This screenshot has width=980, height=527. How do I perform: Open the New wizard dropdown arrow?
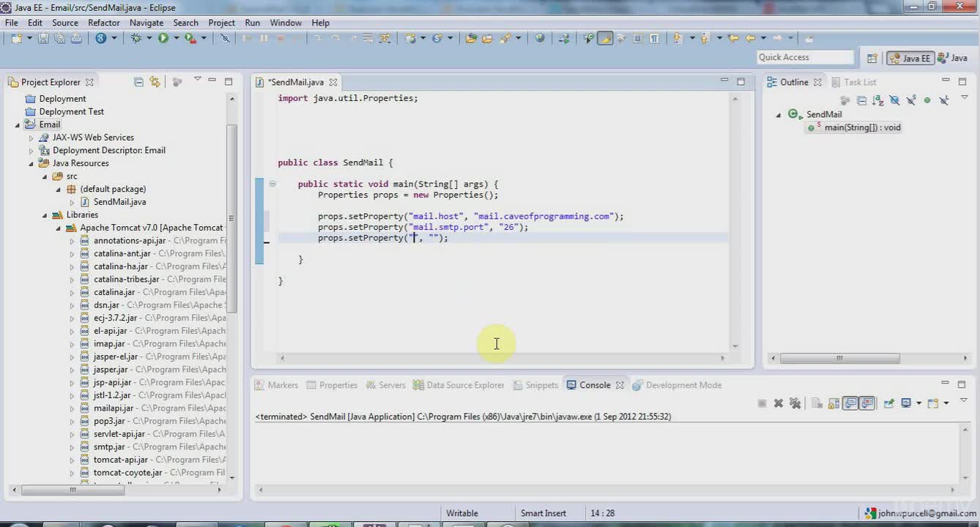[29, 38]
